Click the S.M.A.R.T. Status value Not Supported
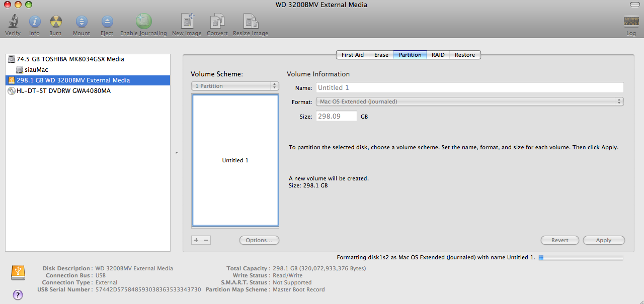This screenshot has width=644, height=304. [x=292, y=282]
